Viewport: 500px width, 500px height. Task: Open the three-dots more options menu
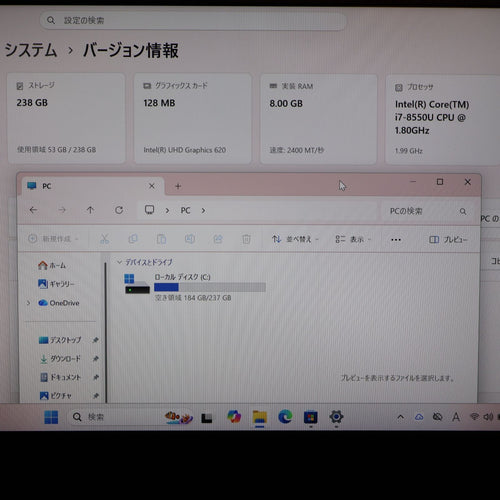point(396,240)
